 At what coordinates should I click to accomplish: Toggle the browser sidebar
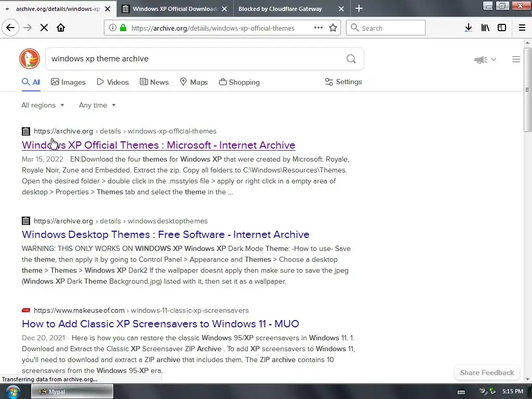coord(502,28)
